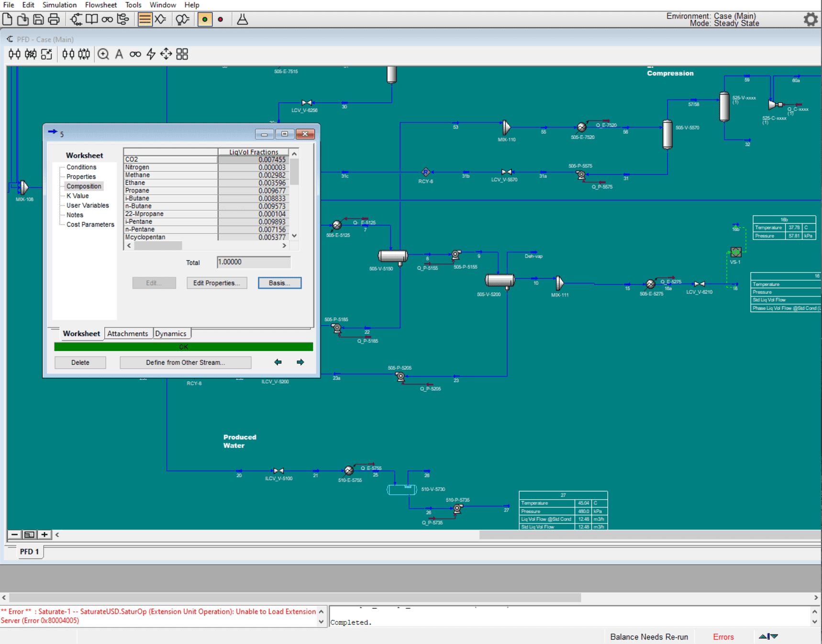This screenshot has width=822, height=644.
Task: Open the Dynamics Assistant lightbulb icon
Action: 182,20
